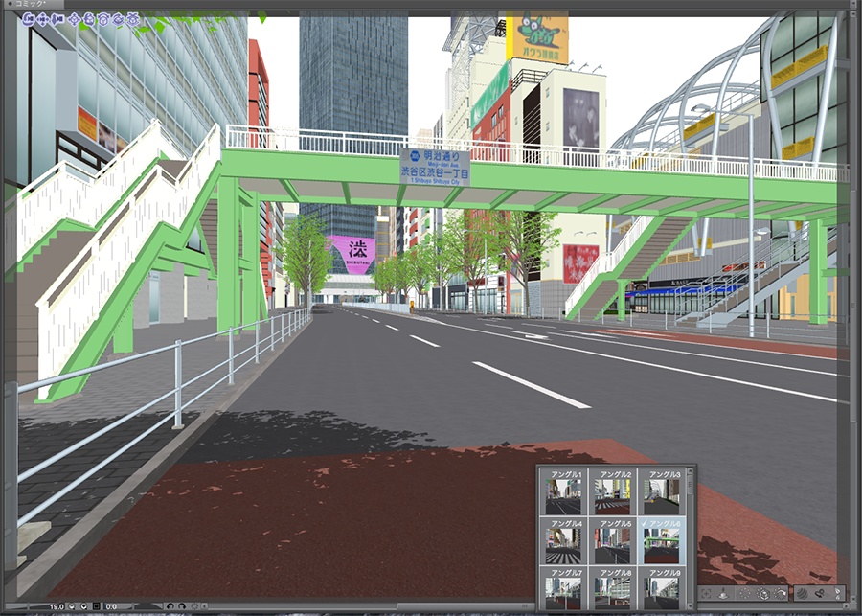862x616 pixels.
Task: Click the rightmost tool icon in the bottom-right corner
Action: pyautogui.click(x=837, y=594)
